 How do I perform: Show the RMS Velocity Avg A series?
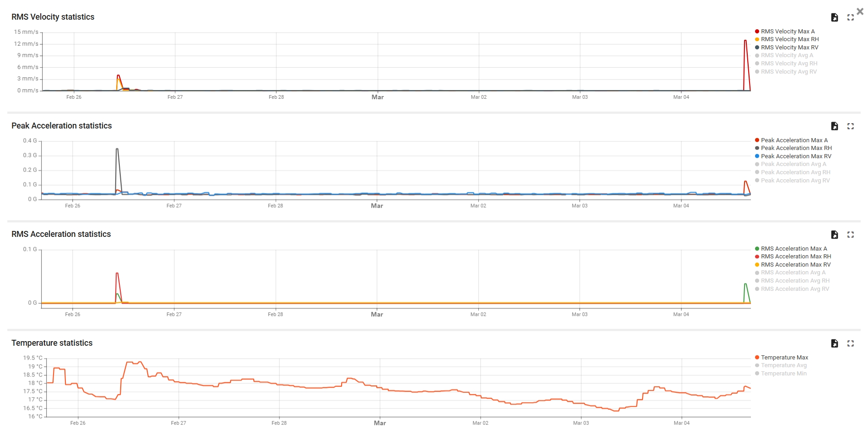click(x=787, y=55)
